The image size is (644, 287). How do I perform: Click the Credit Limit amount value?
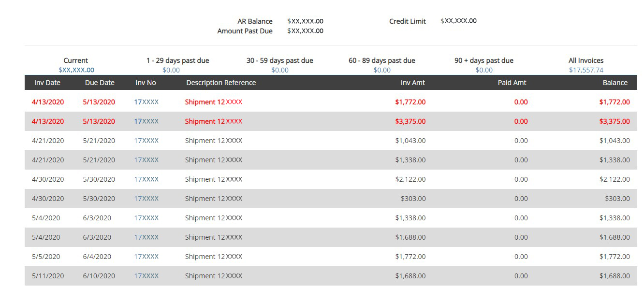[458, 21]
